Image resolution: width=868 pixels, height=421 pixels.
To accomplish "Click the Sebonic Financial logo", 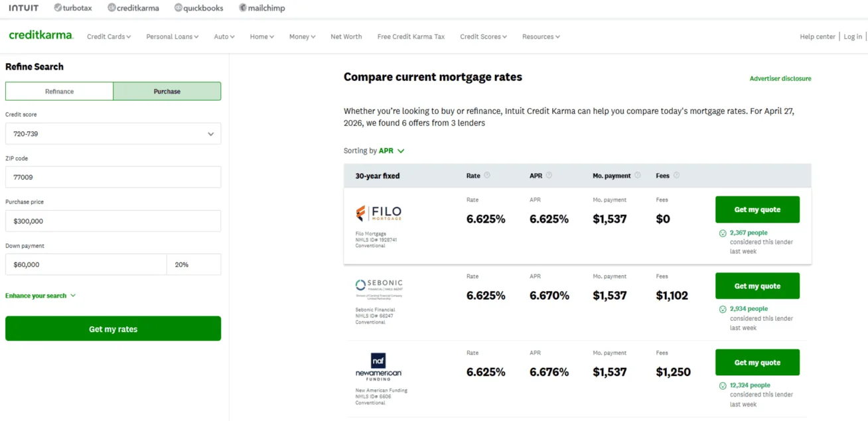I will [379, 288].
